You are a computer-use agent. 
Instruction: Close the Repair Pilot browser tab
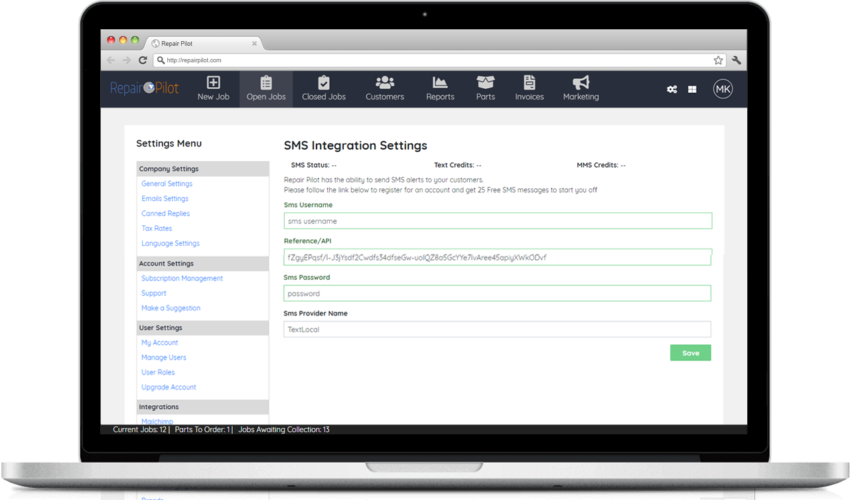254,44
